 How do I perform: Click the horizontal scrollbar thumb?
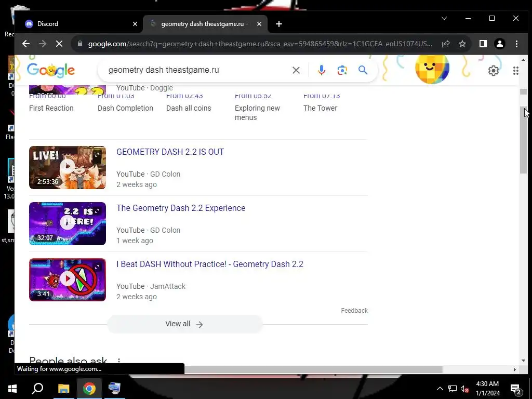(313, 369)
